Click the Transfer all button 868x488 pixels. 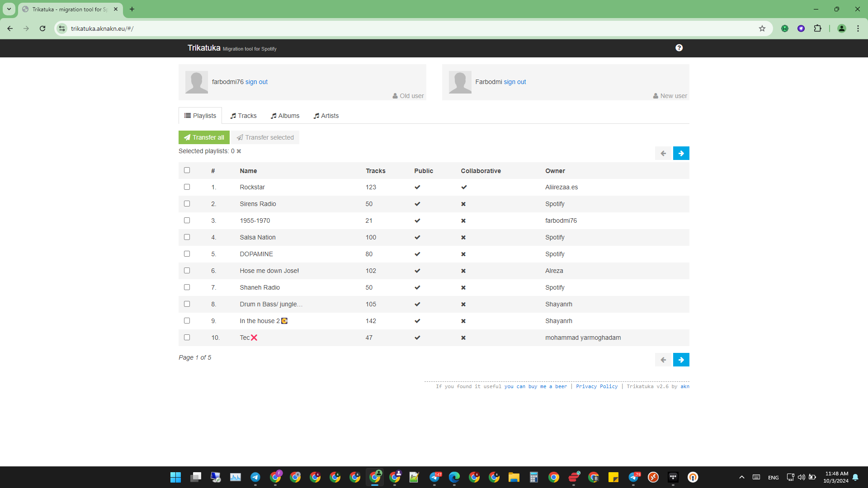click(x=204, y=137)
